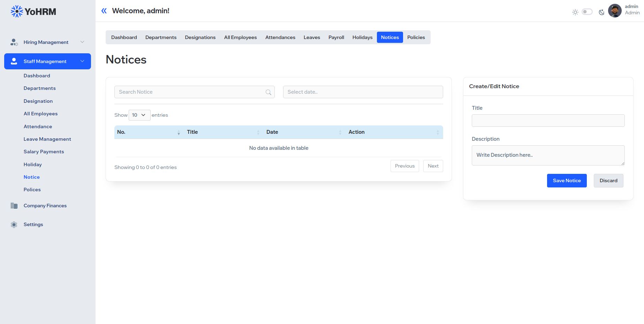Switch to the Policies tab
This screenshot has height=324, width=644.
tap(416, 37)
